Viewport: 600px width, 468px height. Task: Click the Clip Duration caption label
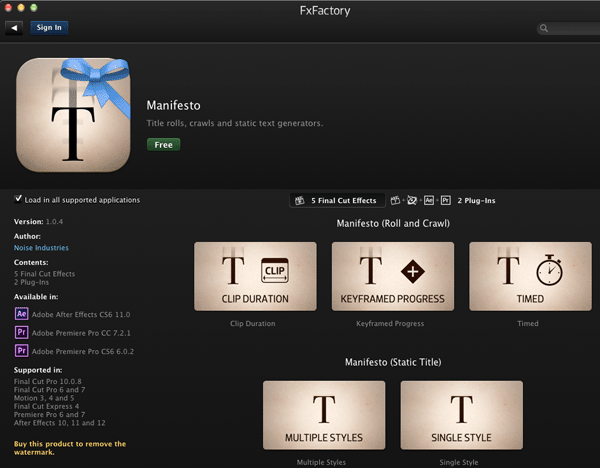coord(253,323)
